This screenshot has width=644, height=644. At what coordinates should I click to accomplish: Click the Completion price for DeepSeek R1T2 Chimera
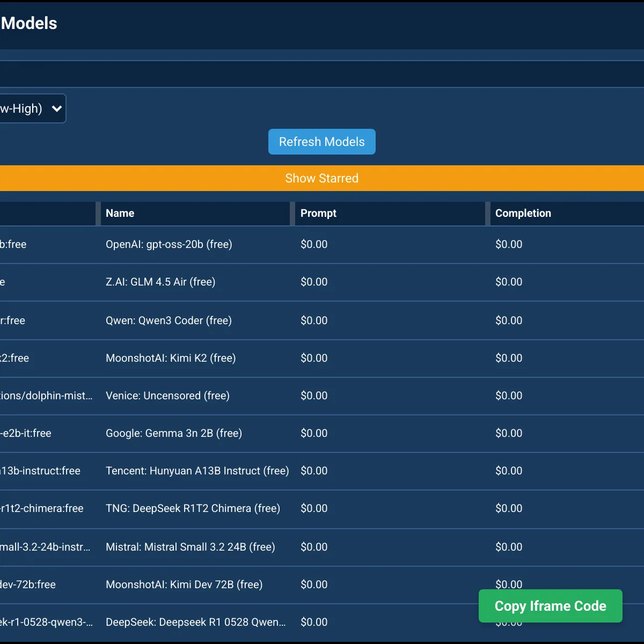509,508
